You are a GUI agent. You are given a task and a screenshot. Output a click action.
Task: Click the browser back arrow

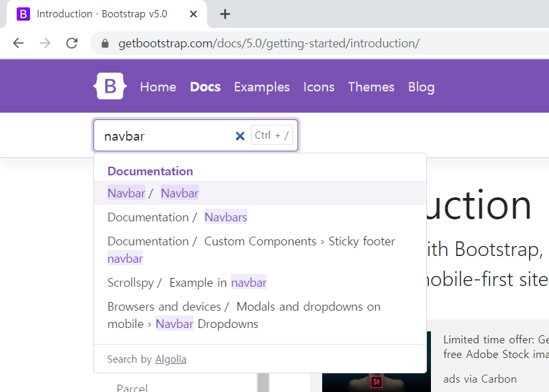click(x=18, y=43)
